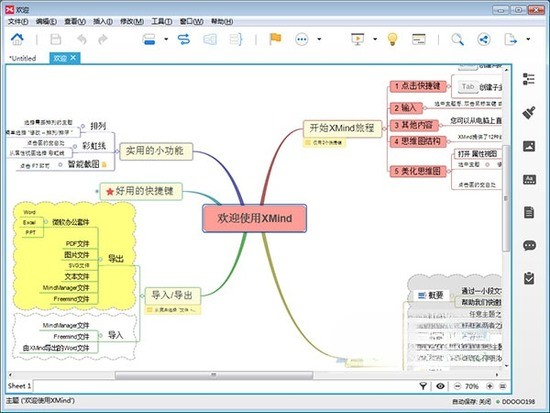Select the red 3 其他内容 subtopic
The height and width of the screenshot is (413, 550).
tap(414, 125)
